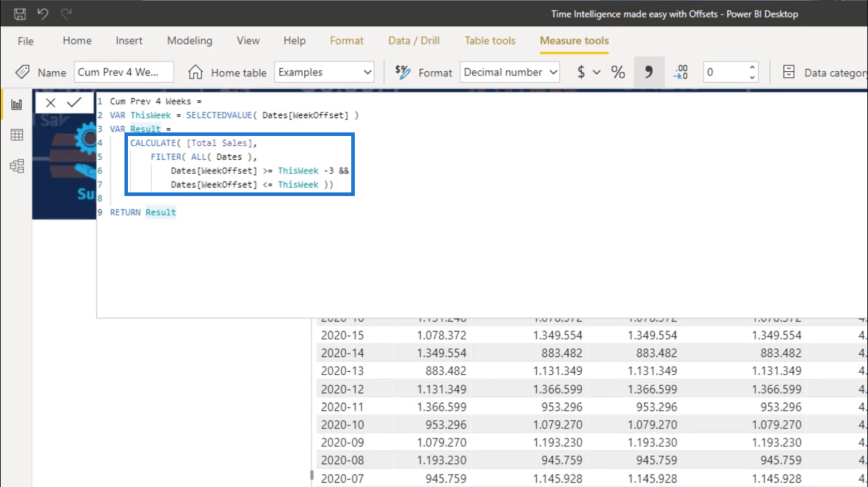Click the Save icon in title bar
This screenshot has height=487, width=868.
tap(20, 14)
